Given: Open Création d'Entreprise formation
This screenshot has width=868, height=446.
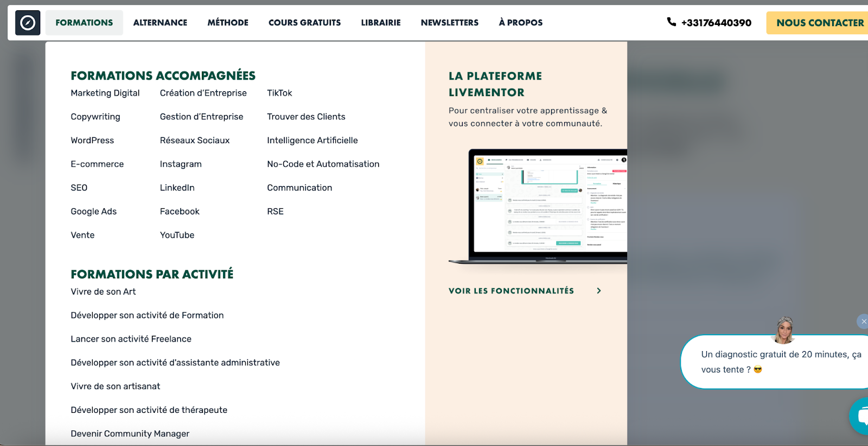Looking at the screenshot, I should (x=203, y=93).
